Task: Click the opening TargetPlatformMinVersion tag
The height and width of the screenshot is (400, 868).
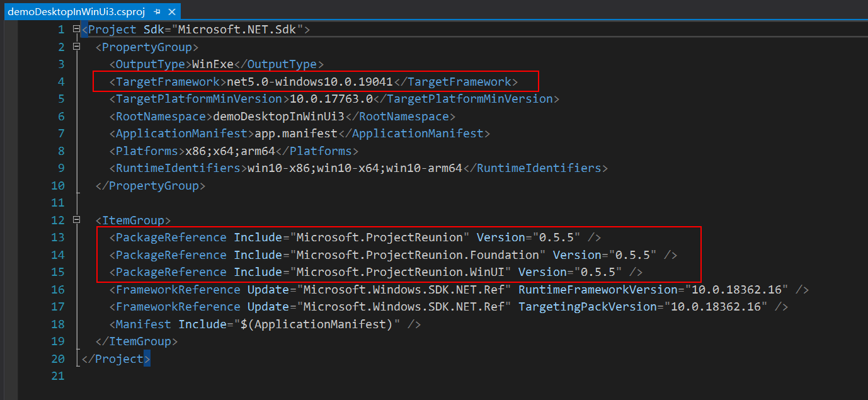Action: click(x=199, y=99)
